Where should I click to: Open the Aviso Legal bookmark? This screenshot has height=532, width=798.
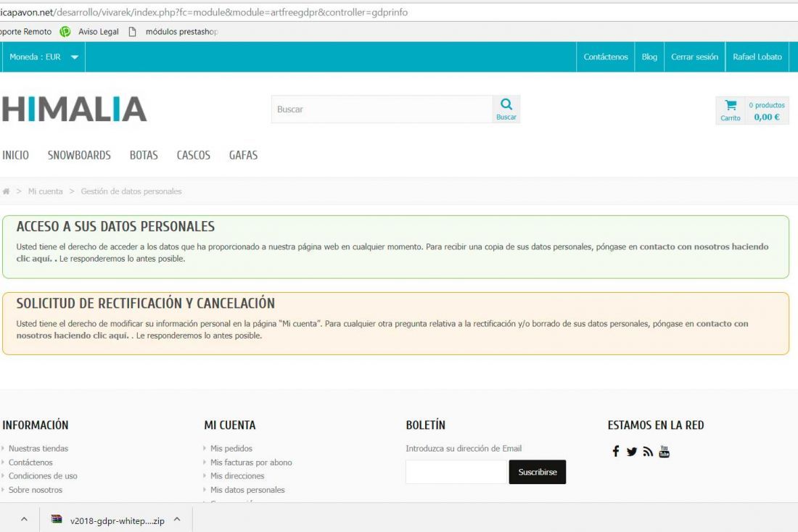(x=98, y=32)
